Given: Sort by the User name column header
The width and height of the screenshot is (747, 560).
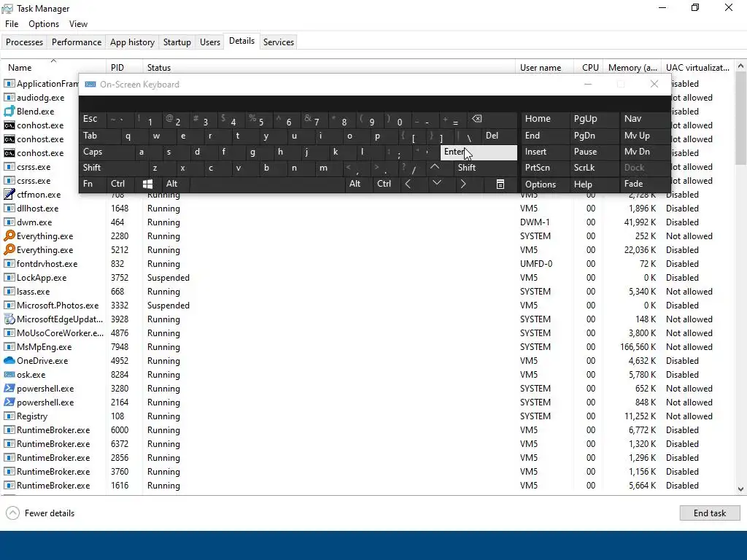Looking at the screenshot, I should coord(544,68).
